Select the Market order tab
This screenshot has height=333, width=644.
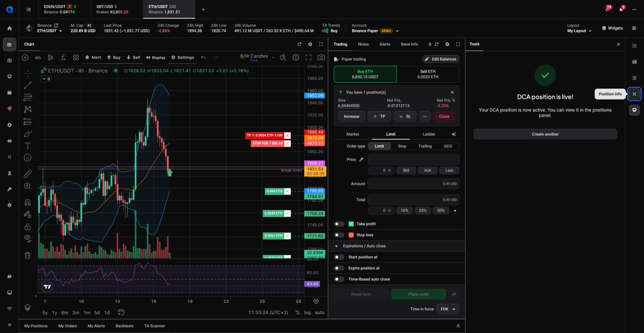353,134
